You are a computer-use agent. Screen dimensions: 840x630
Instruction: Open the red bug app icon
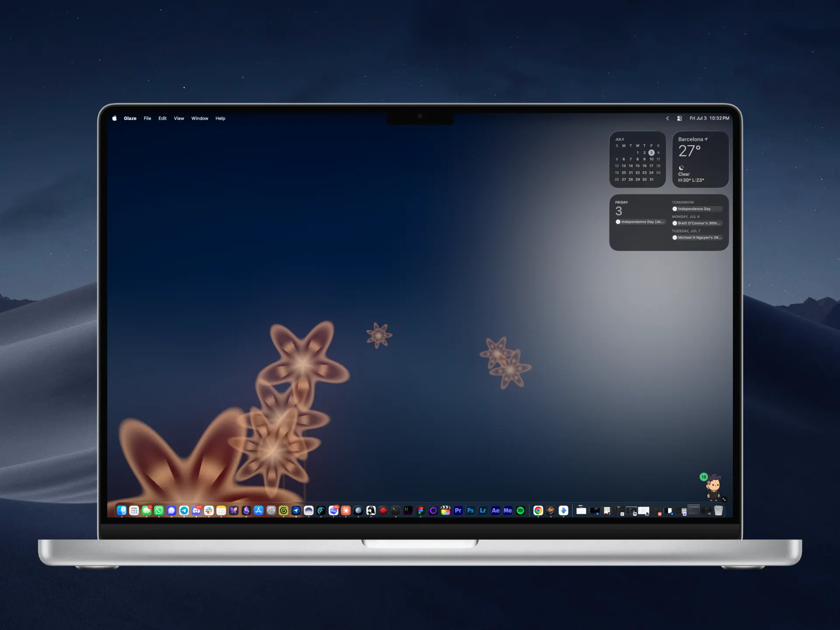pyautogui.click(x=383, y=511)
